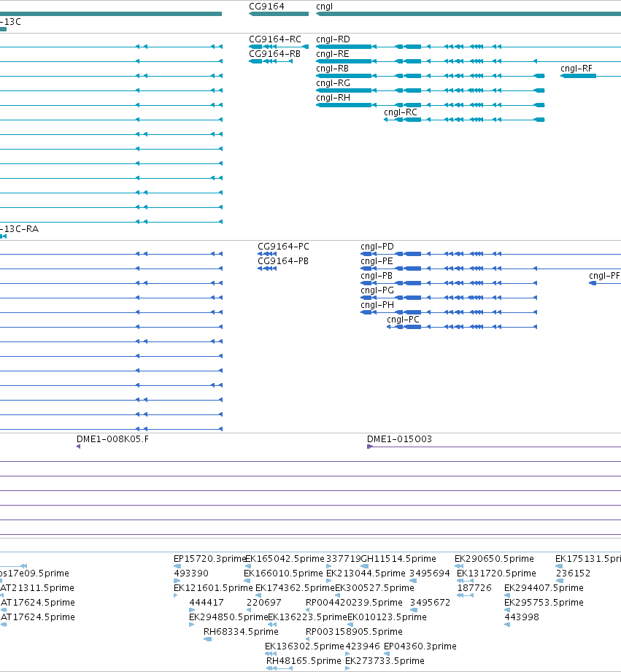This screenshot has height=672, width=621.
Task: Click the cngl-RF transcript label
Action: 576,68
